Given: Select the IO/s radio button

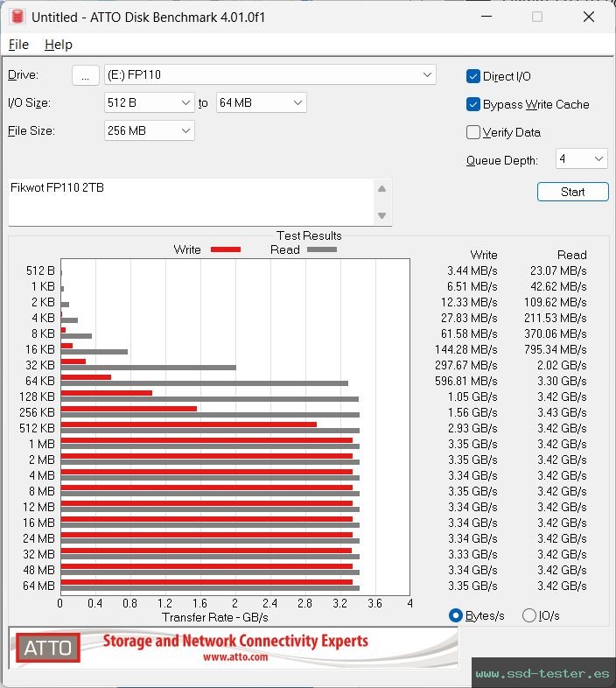Looking at the screenshot, I should (529, 615).
